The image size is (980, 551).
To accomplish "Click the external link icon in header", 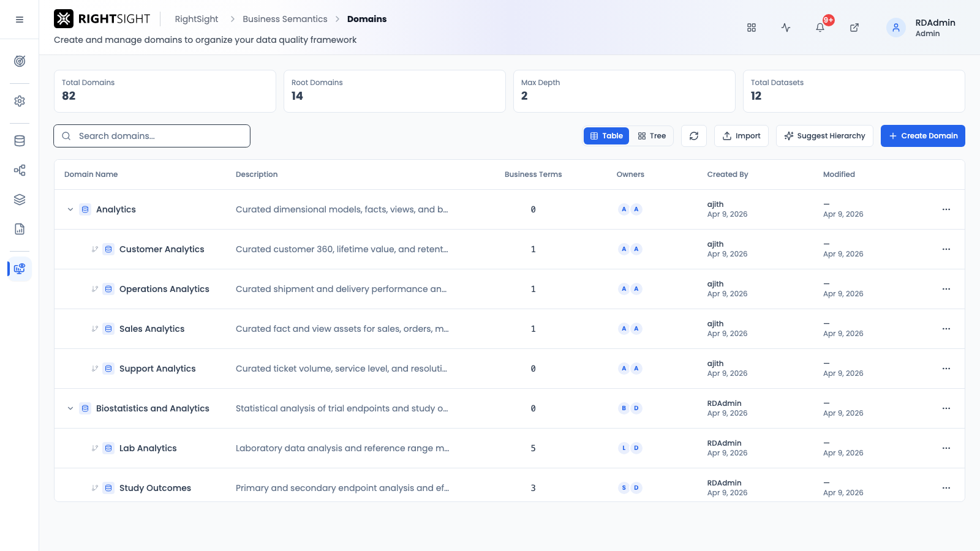I will click(854, 28).
